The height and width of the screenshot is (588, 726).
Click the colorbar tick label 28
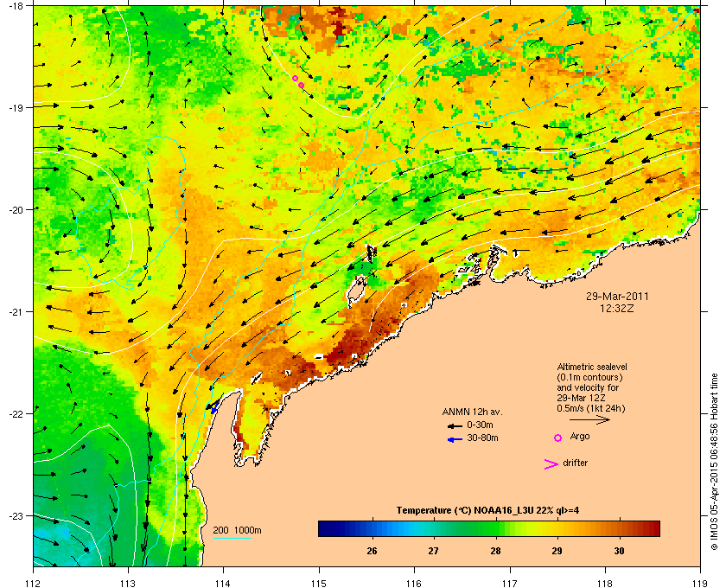(x=495, y=551)
